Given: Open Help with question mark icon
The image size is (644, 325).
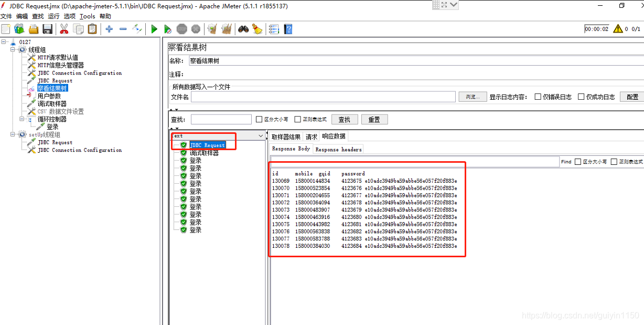Looking at the screenshot, I should 288,29.
